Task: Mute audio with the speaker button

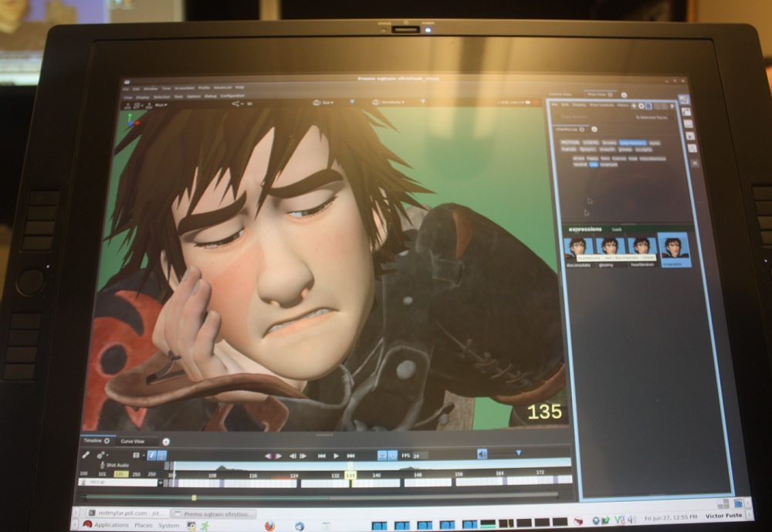Action: tap(482, 454)
